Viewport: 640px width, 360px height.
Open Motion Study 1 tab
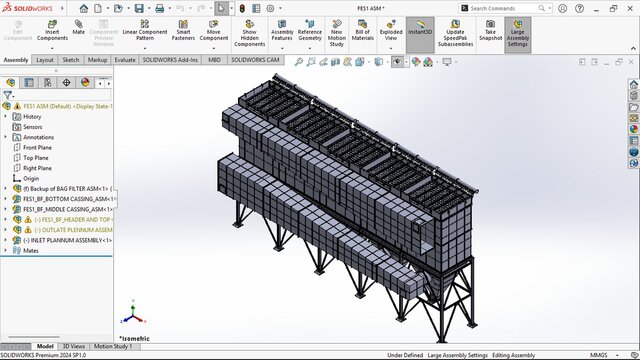pyautogui.click(x=113, y=347)
